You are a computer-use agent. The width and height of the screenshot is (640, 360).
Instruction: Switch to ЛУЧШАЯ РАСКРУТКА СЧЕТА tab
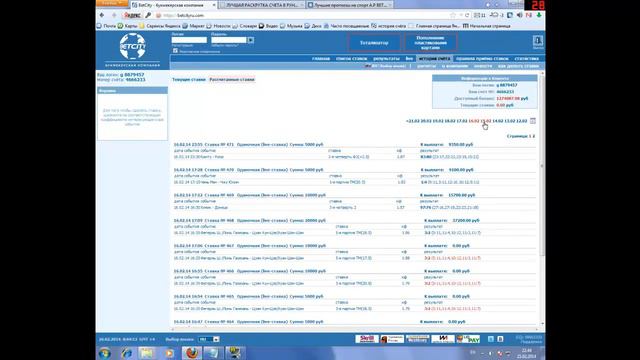(261, 5)
